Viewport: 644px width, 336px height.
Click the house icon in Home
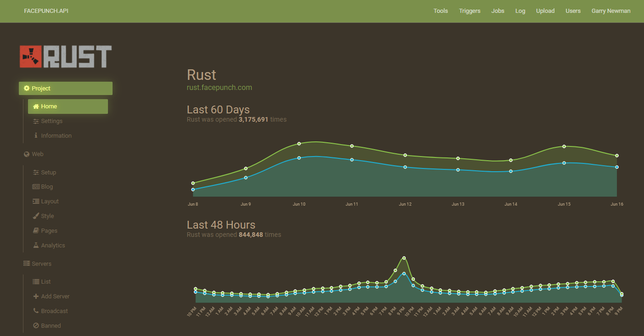pyautogui.click(x=36, y=106)
